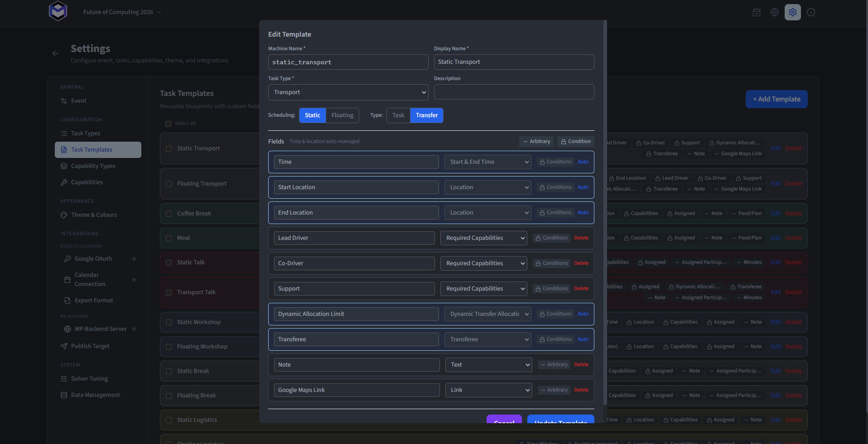This screenshot has width=868, height=444.
Task: Click the Event sidebar icon
Action: (x=64, y=101)
